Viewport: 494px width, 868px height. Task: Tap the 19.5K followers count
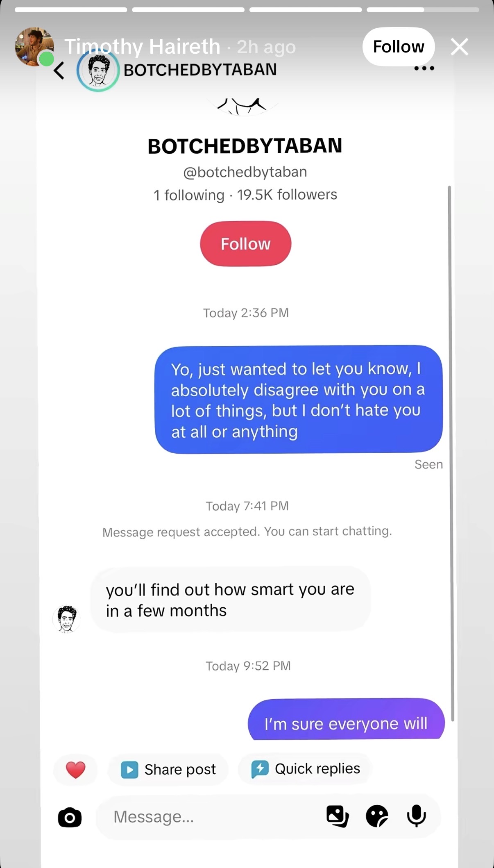click(x=287, y=195)
